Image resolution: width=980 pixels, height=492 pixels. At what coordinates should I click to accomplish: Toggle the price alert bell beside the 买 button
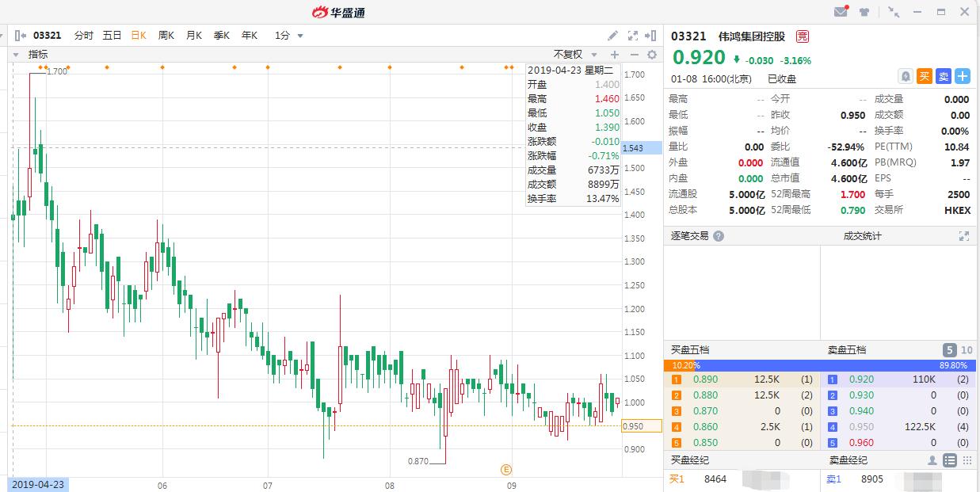[906, 75]
